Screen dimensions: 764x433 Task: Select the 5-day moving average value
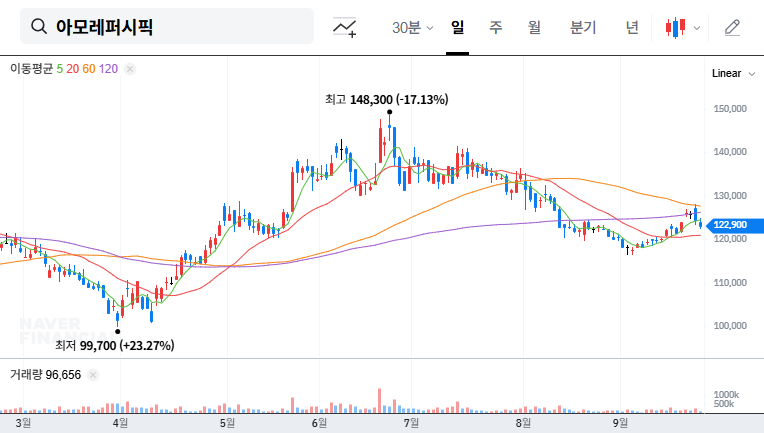[59, 69]
